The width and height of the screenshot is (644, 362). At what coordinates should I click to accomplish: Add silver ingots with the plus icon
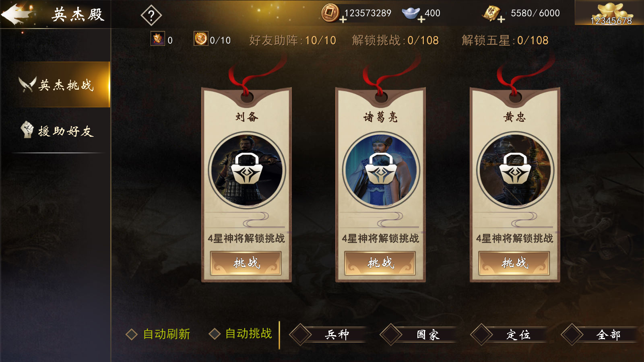pos(421,19)
